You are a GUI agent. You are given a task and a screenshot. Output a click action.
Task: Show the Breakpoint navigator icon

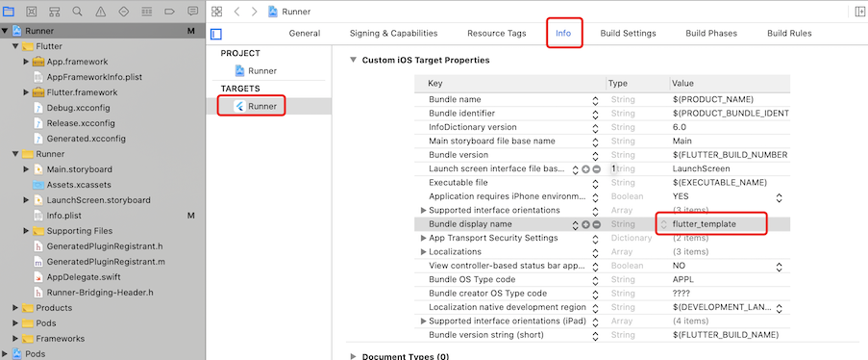tap(169, 12)
